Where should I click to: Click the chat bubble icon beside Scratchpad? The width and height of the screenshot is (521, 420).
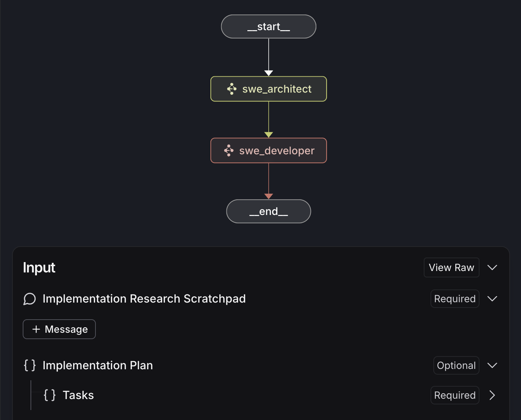[x=30, y=299]
